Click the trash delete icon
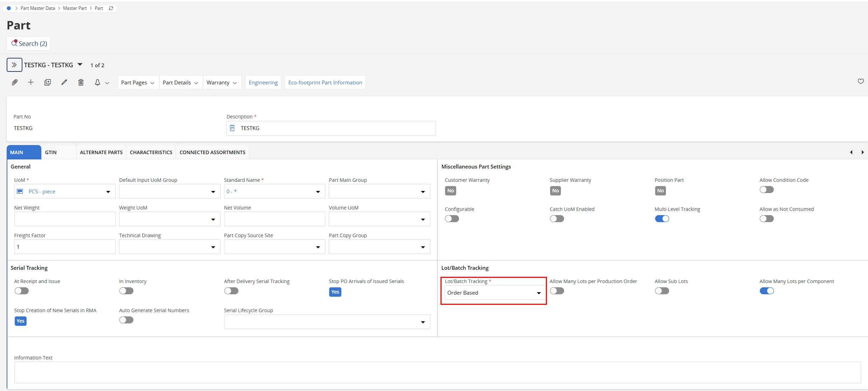 click(x=81, y=82)
